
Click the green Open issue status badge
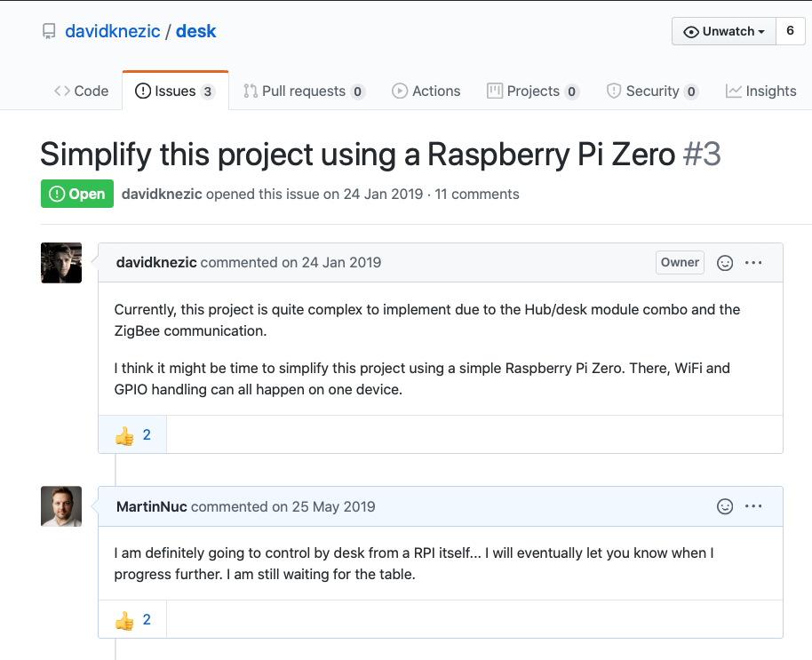[x=77, y=194]
